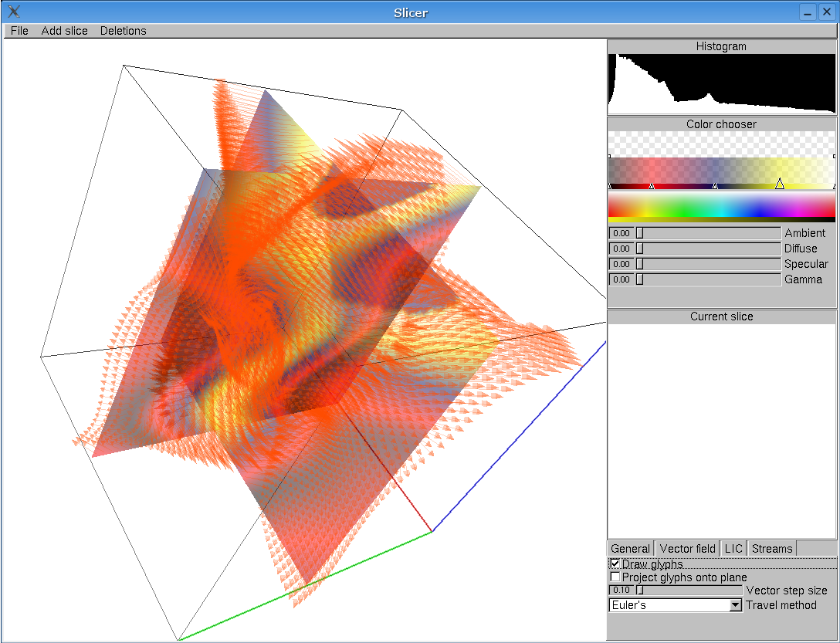Select the Vector field tab
This screenshot has width=840, height=643.
coord(687,548)
